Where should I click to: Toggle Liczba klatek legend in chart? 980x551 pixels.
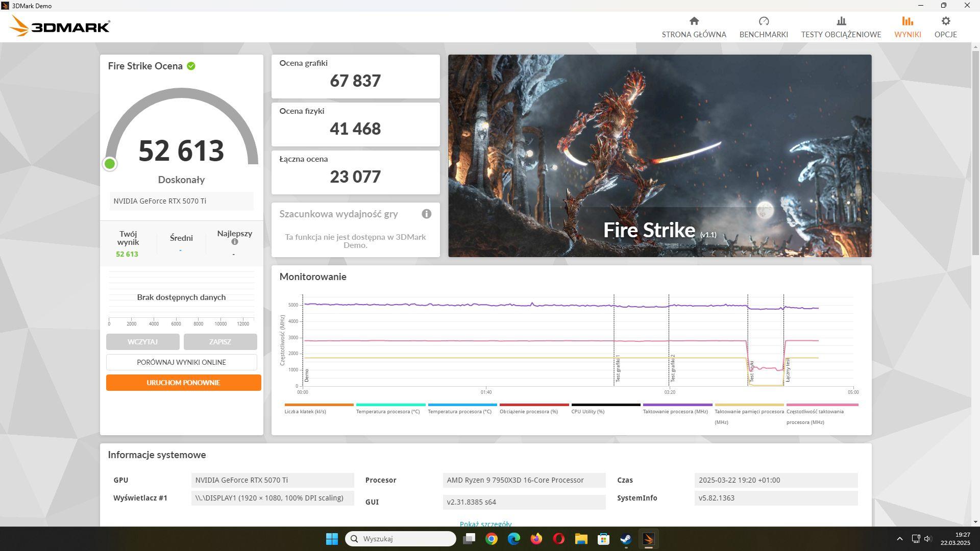click(x=305, y=411)
